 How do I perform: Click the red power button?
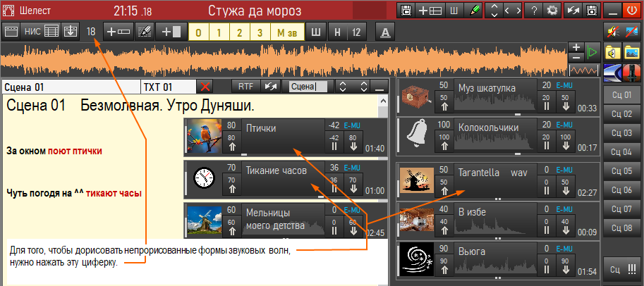pyautogui.click(x=632, y=11)
